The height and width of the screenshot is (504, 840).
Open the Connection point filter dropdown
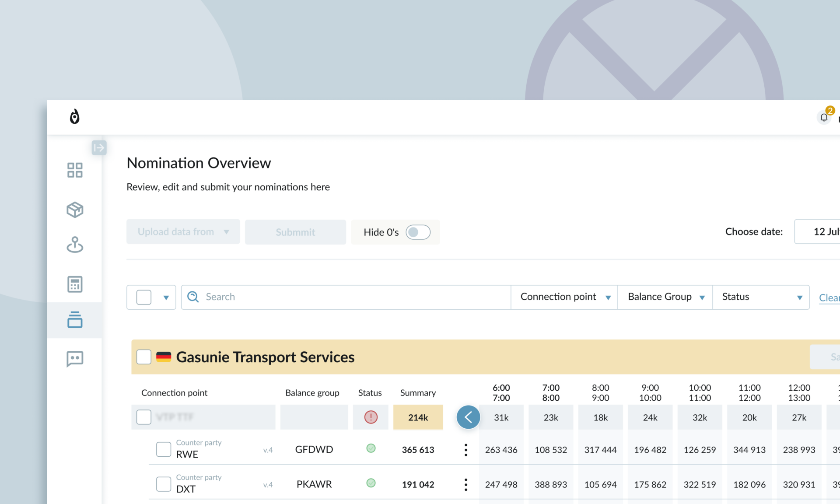(x=564, y=297)
